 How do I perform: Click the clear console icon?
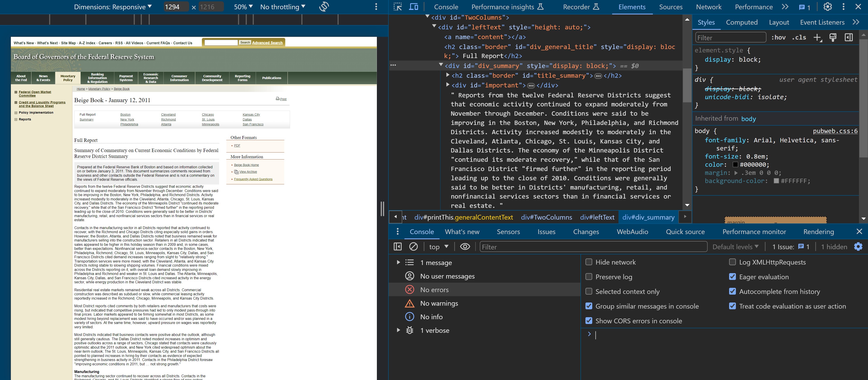tap(414, 247)
